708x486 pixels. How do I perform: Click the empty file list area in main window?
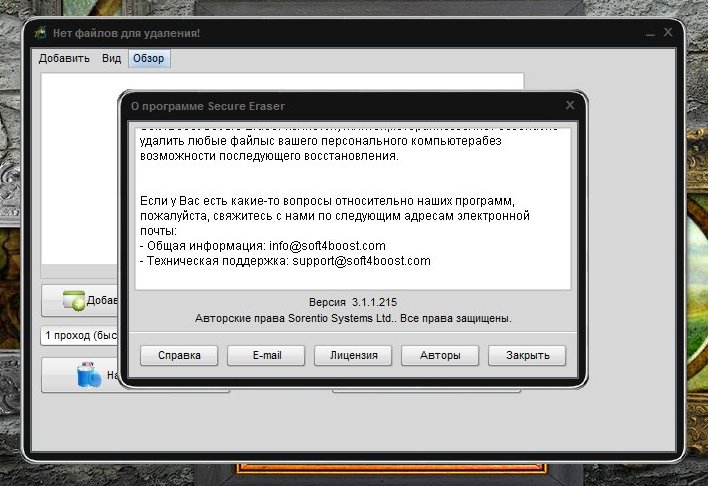point(79,169)
